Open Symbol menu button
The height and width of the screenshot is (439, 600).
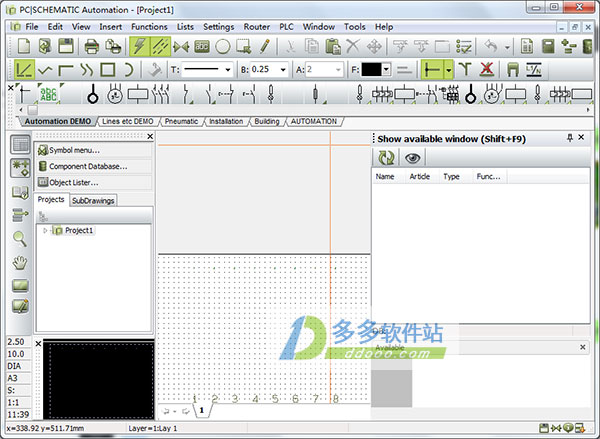(93, 150)
